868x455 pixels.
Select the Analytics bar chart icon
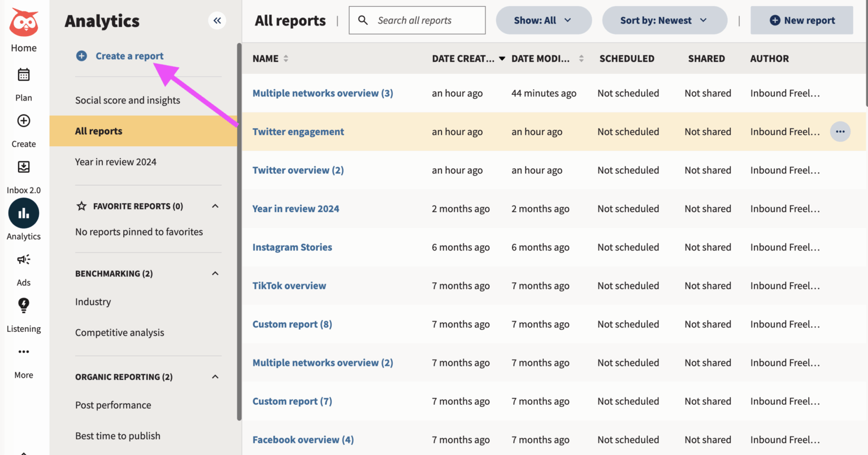coord(24,213)
